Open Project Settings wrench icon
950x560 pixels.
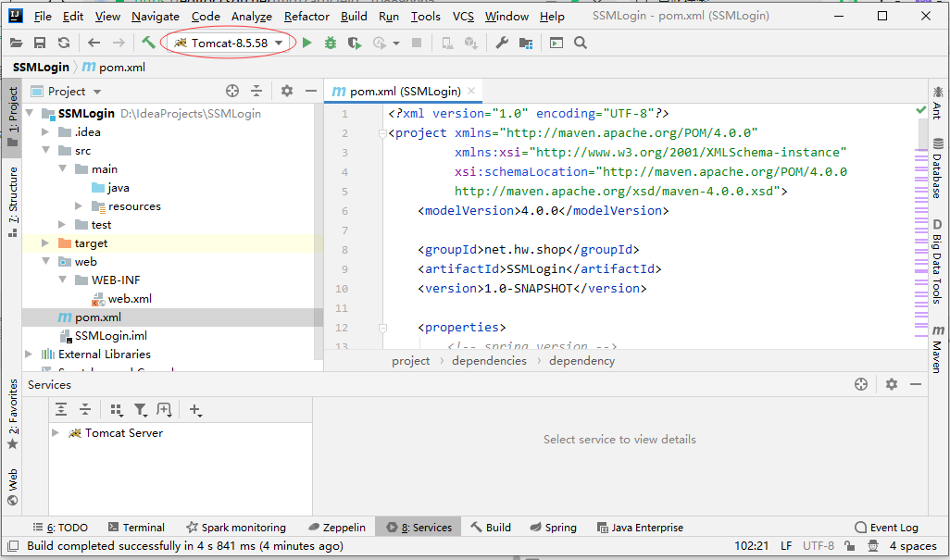(x=502, y=43)
